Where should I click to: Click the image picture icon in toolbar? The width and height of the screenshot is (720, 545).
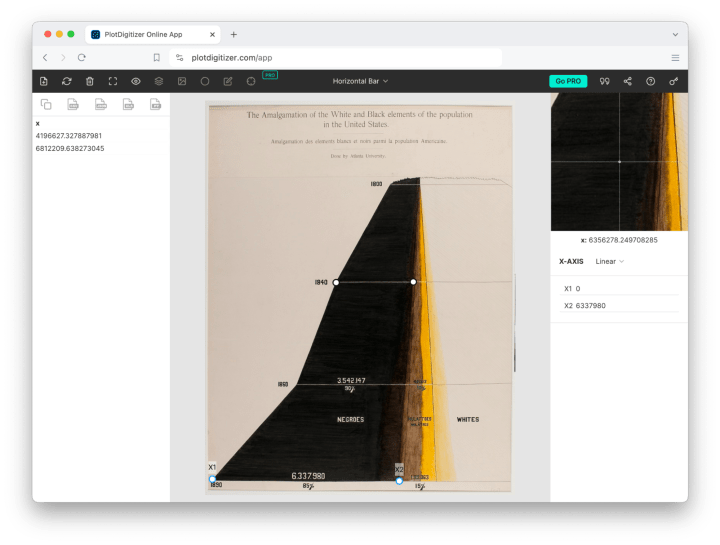182,81
